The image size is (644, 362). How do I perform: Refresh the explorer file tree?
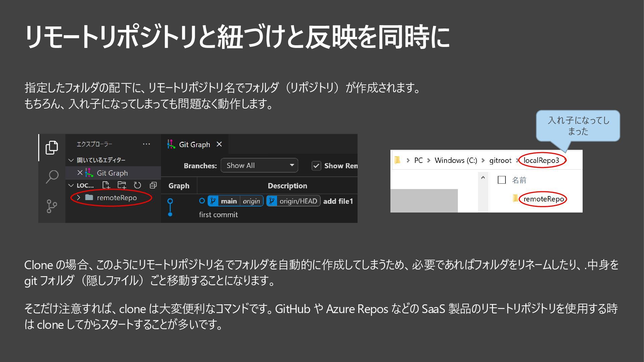point(138,185)
